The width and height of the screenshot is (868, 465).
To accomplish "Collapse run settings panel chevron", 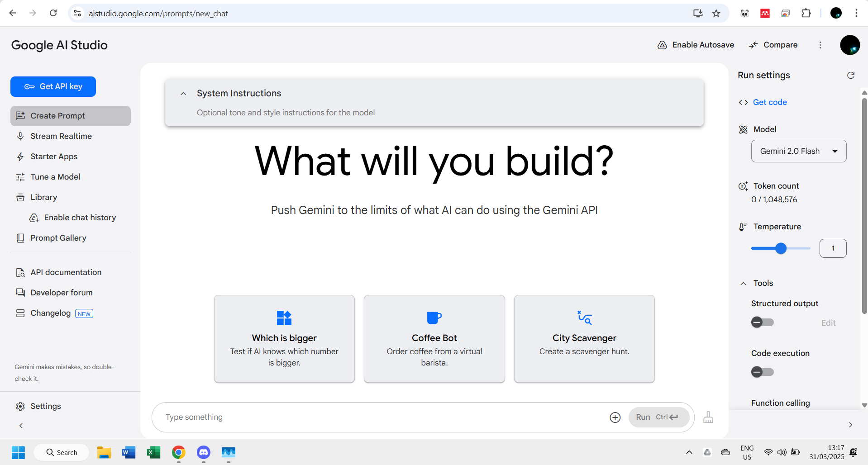I will 850,425.
